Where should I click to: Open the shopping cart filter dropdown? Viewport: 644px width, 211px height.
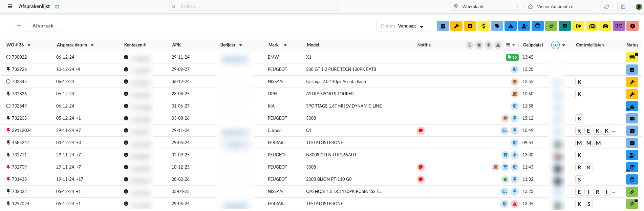coord(510,45)
